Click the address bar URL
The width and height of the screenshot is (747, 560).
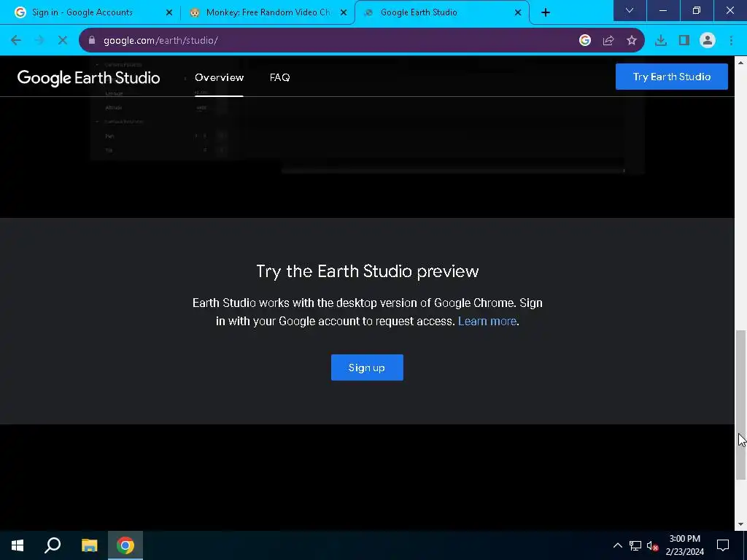161,41
